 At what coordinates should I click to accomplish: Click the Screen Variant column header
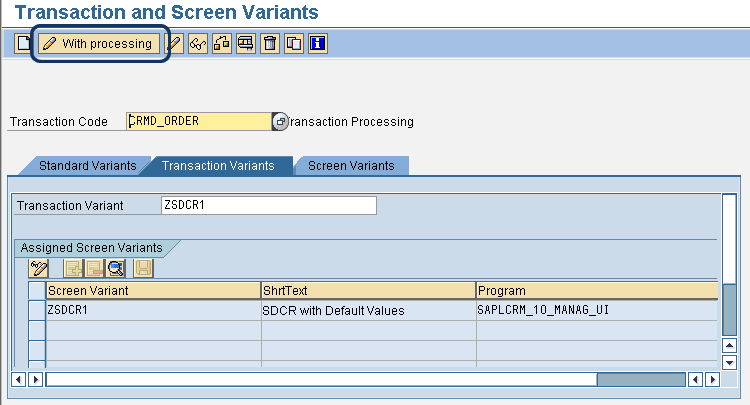[x=152, y=290]
